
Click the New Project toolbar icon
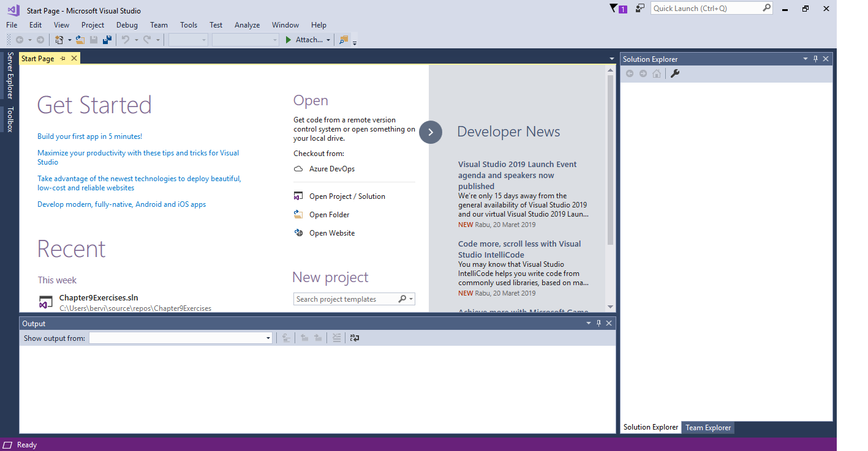[59, 40]
